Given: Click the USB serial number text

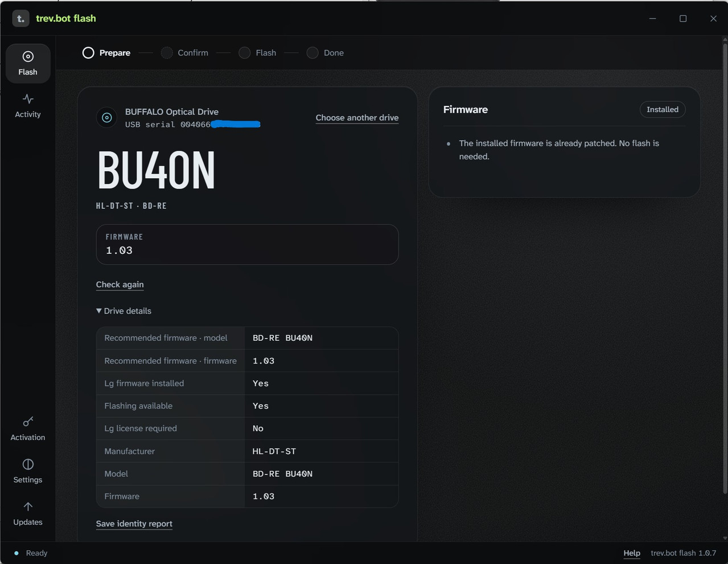Looking at the screenshot, I should [x=193, y=125].
